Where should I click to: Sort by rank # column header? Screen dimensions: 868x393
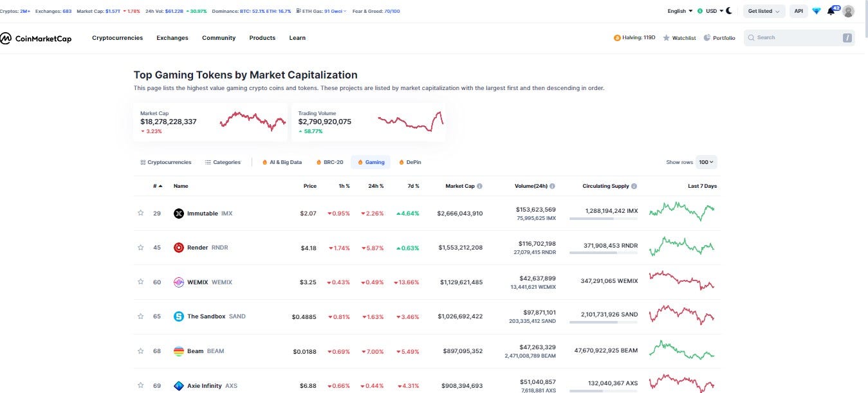tap(158, 186)
